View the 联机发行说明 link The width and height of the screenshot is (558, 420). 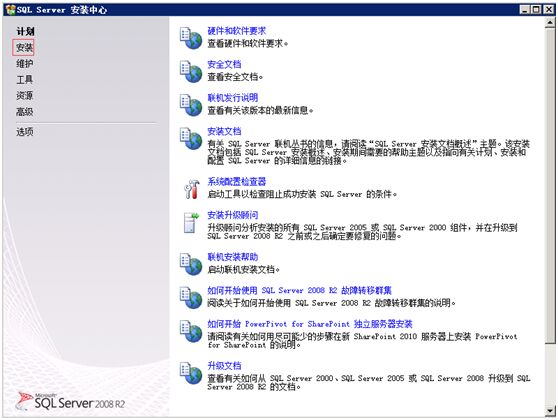[233, 98]
